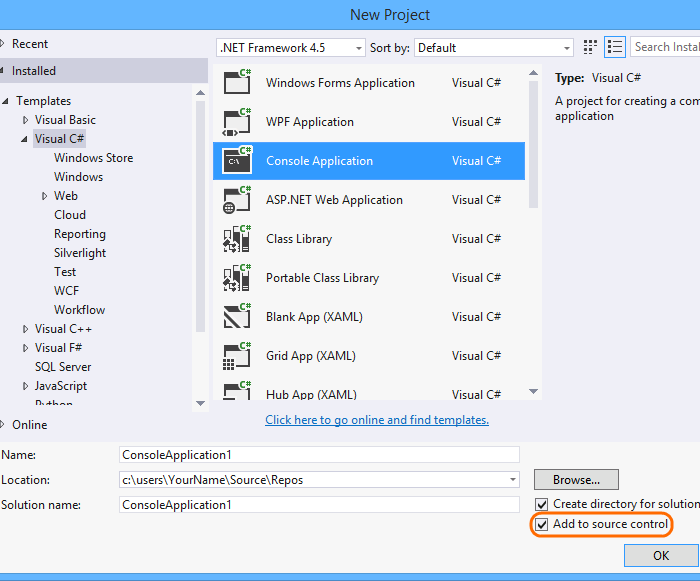The width and height of the screenshot is (700, 581).
Task: Click the Class Library template icon
Action: (x=237, y=239)
